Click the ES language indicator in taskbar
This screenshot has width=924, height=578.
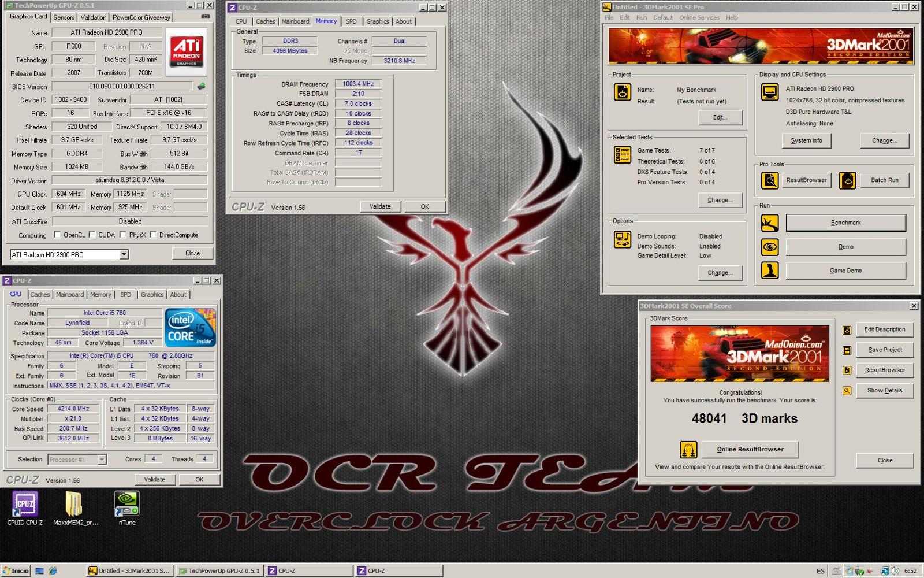click(820, 571)
